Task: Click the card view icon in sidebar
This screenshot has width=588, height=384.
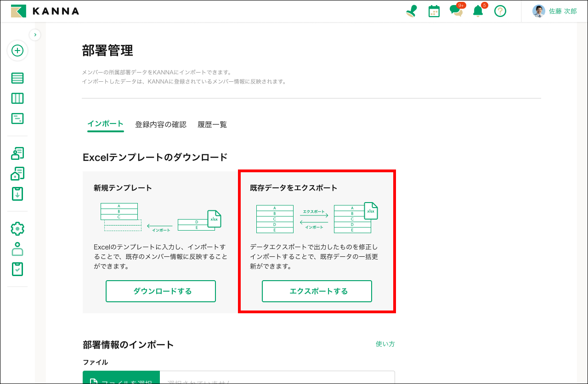Action: [x=17, y=118]
